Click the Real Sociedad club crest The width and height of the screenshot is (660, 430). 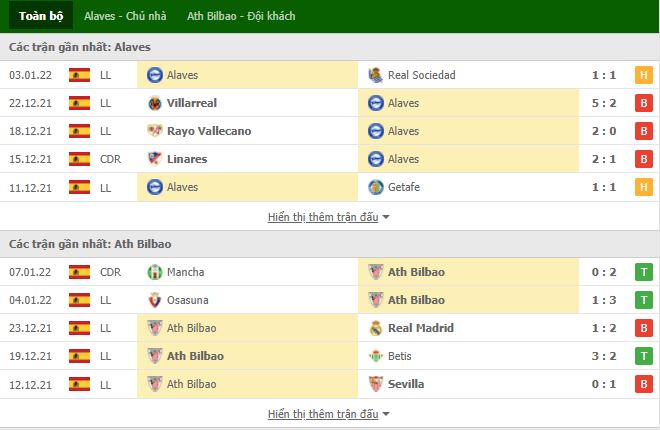click(375, 75)
